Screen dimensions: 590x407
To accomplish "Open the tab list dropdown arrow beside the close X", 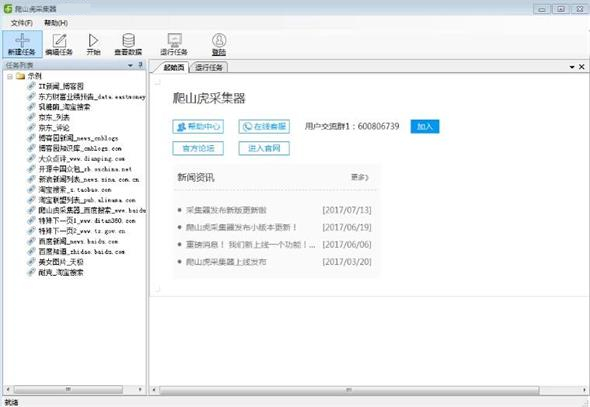I will click(572, 67).
